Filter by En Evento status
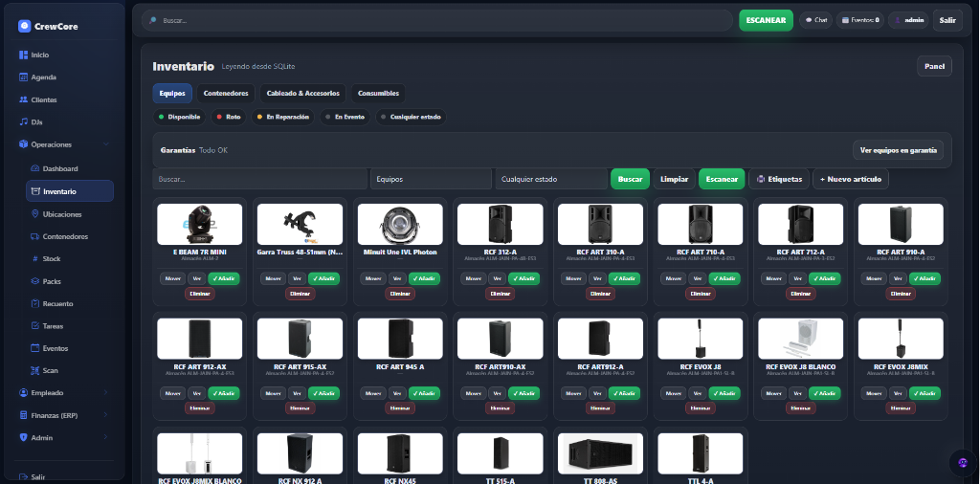Image resolution: width=980 pixels, height=484 pixels. [345, 117]
